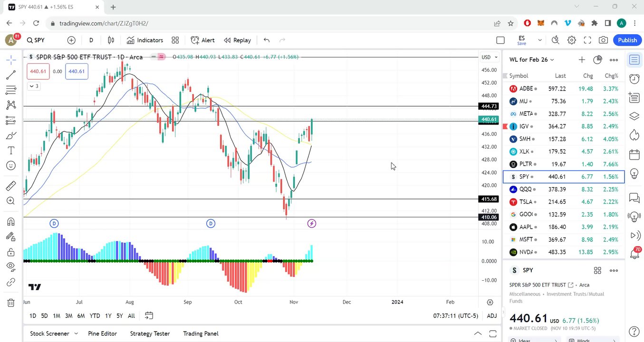This screenshot has width=644, height=342.
Task: Select the ruler measure tool
Action: (x=11, y=186)
